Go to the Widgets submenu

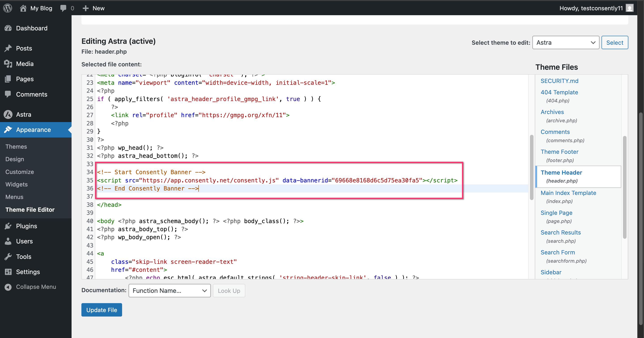17,184
